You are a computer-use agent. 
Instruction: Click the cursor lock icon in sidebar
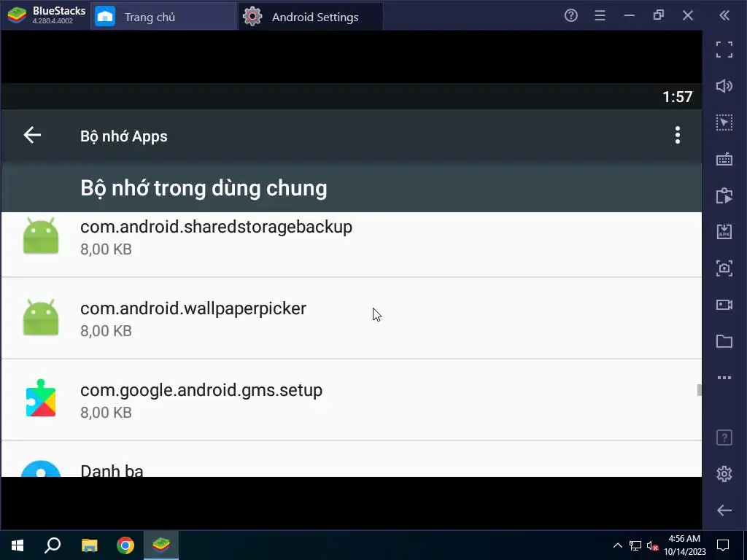pyautogui.click(x=724, y=122)
